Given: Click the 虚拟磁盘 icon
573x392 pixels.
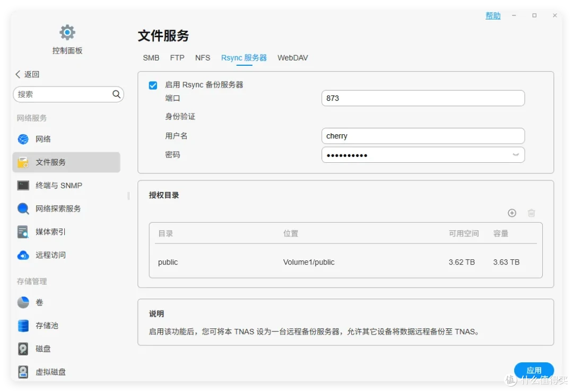Looking at the screenshot, I should coord(23,372).
